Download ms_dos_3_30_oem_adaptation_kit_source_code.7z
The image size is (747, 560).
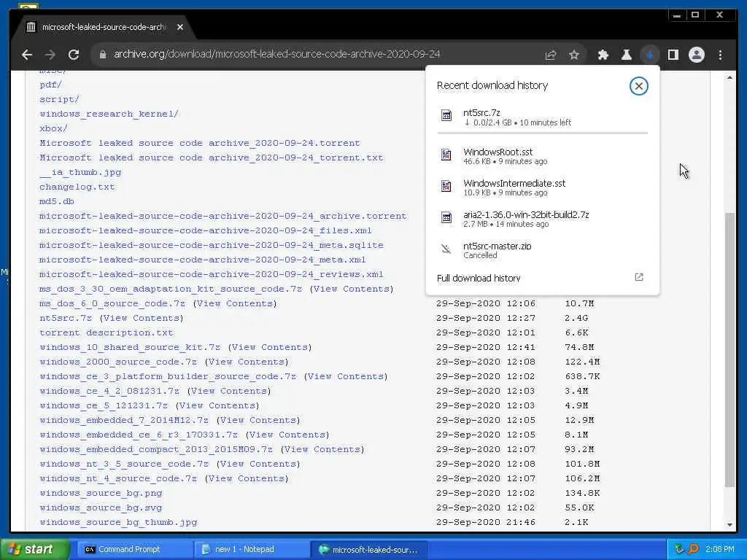pos(171,289)
